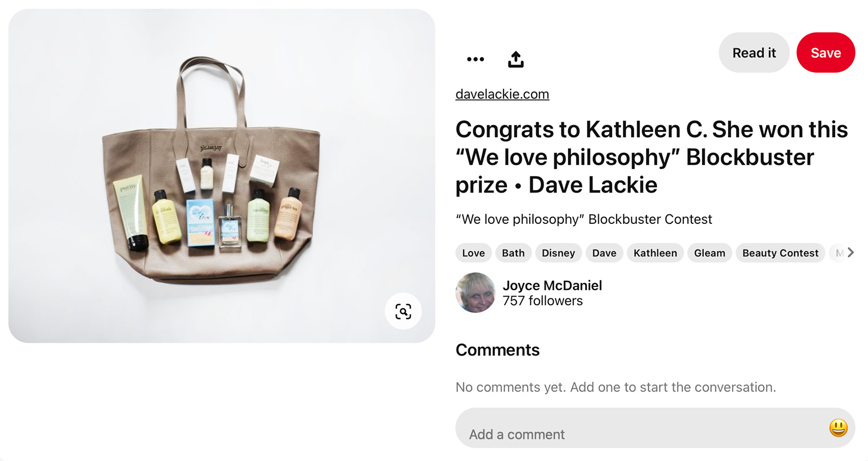This screenshot has height=461, width=868.
Task: Click the share upload icon
Action: tap(515, 59)
